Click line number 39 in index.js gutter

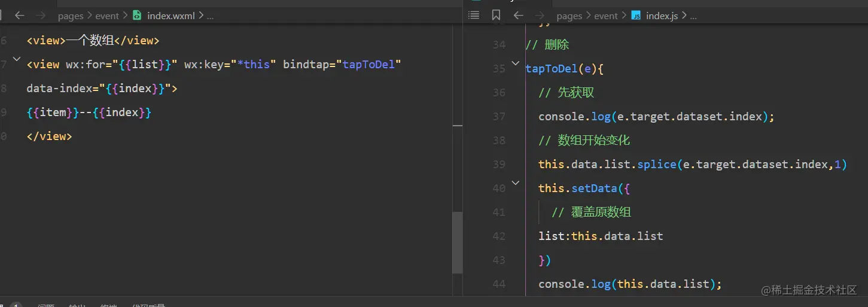point(499,165)
